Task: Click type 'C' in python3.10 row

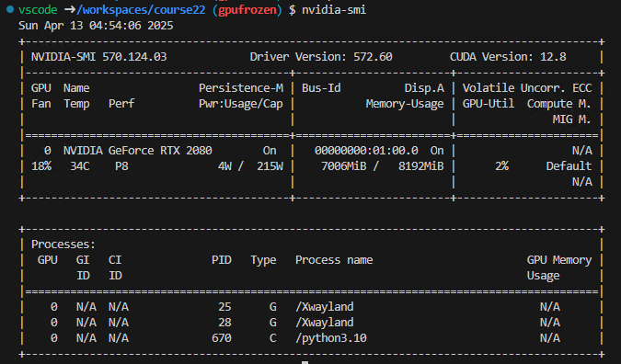Action: click(x=273, y=338)
